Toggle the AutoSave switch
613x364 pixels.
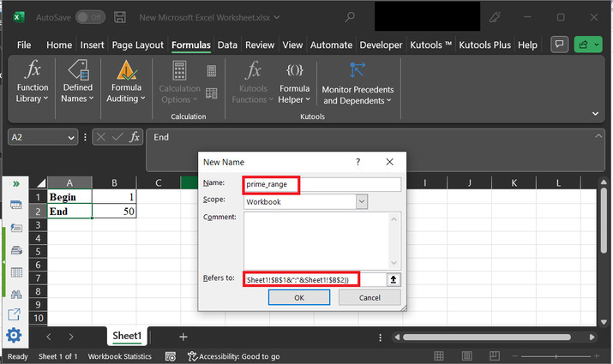pyautogui.click(x=90, y=17)
